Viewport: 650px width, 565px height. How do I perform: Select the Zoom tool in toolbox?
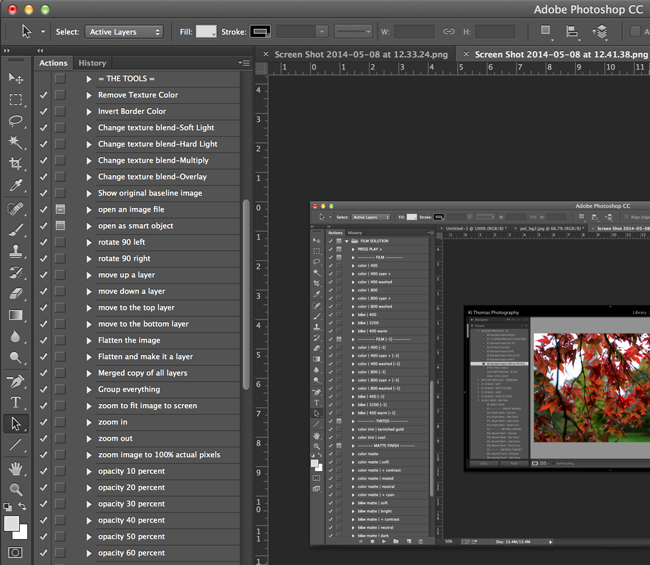[16, 490]
